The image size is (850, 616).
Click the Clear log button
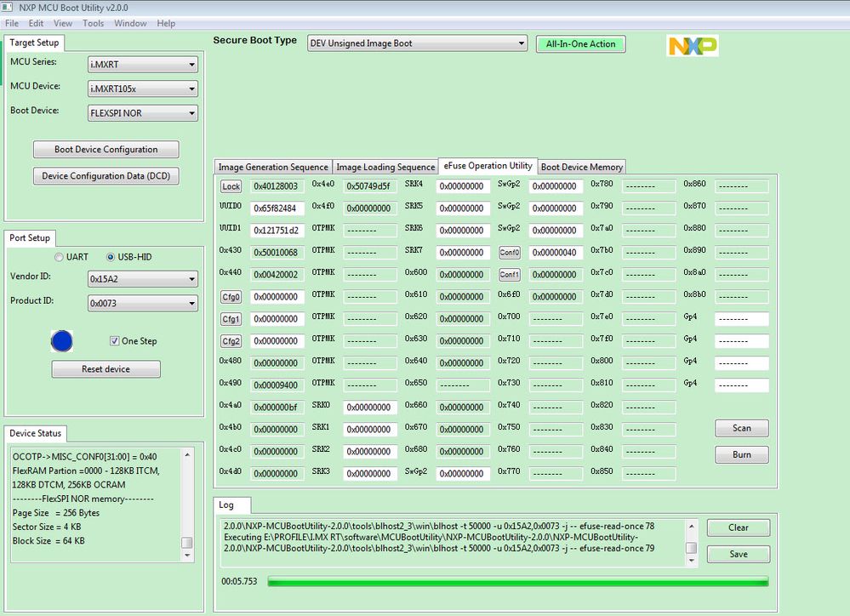point(739,528)
